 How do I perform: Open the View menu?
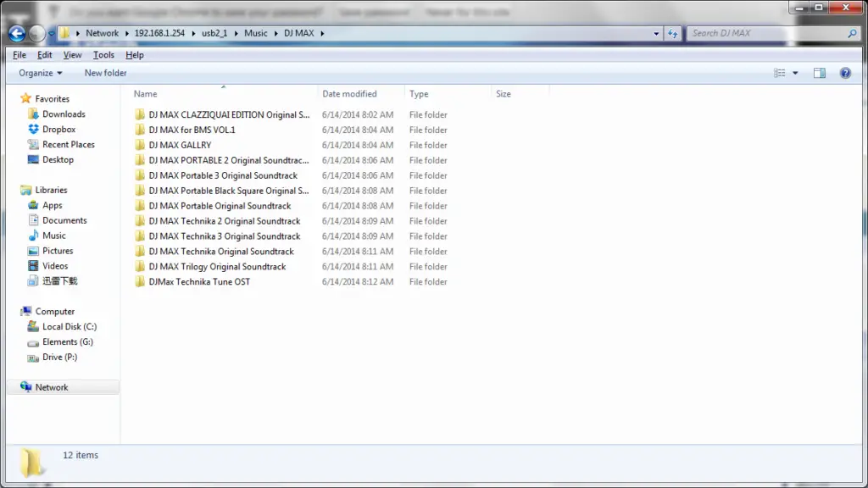coord(72,55)
